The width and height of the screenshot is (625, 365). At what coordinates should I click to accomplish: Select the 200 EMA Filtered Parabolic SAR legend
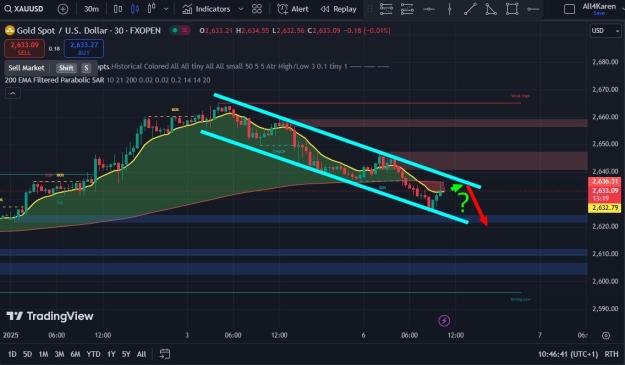point(54,80)
